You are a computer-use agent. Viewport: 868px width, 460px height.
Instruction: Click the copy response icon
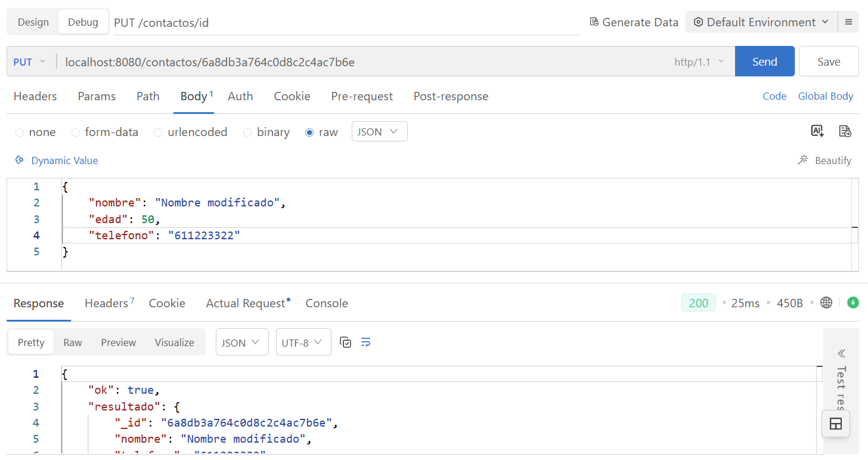(345, 342)
